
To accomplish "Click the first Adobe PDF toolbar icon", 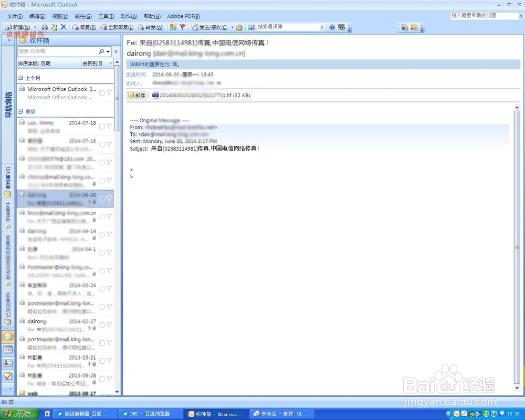I will click(x=405, y=27).
